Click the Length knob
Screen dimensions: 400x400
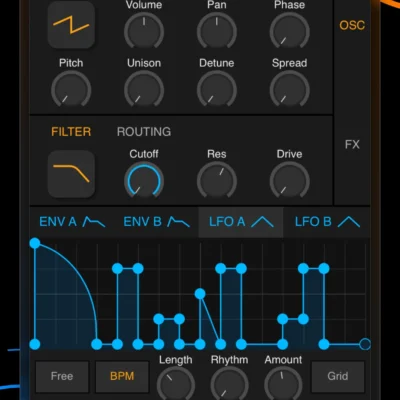coord(176,383)
